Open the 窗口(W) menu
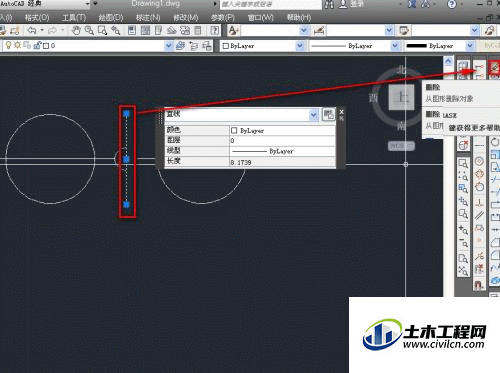Viewport: 500px width, 373px height. tap(260, 17)
